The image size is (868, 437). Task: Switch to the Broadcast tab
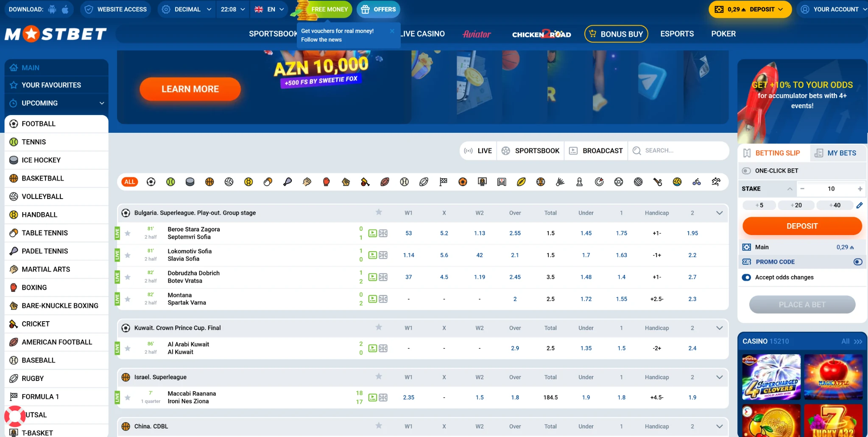596,151
